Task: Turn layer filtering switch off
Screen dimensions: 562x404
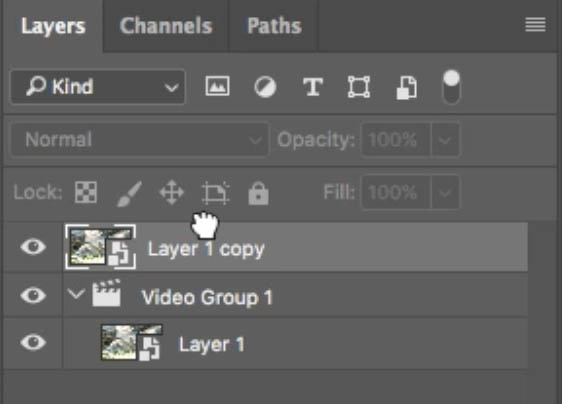Action: pyautogui.click(x=452, y=87)
